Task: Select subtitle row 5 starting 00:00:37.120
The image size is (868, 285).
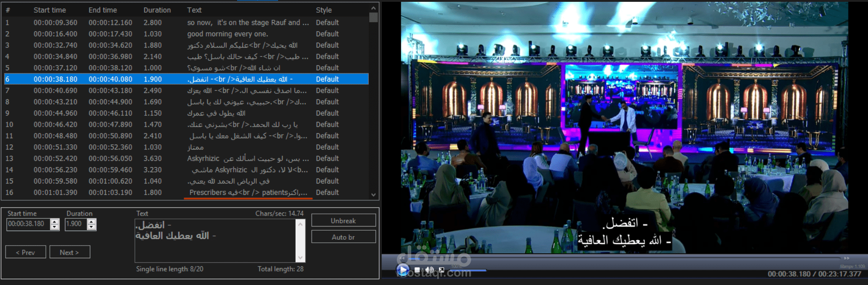Action: 186,68
